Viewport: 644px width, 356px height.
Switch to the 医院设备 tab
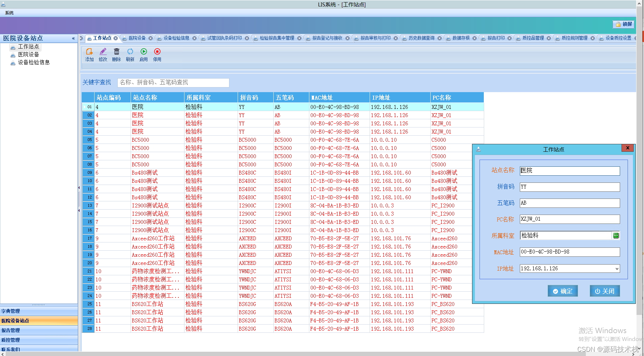tap(137, 38)
